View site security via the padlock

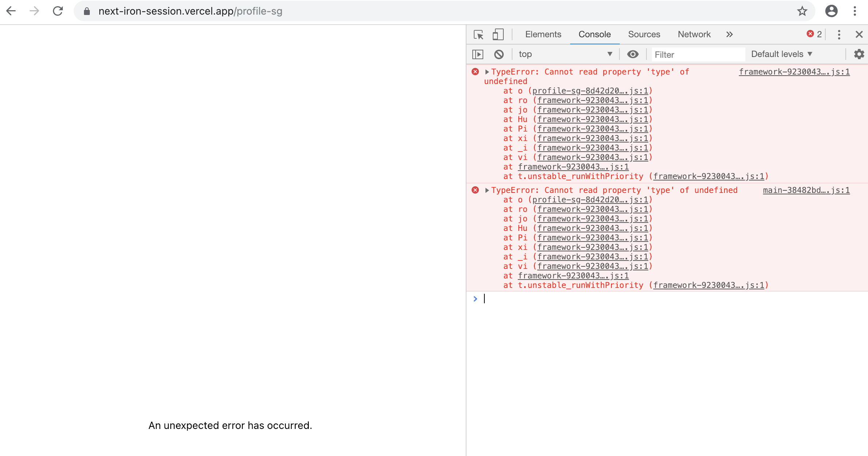click(87, 11)
